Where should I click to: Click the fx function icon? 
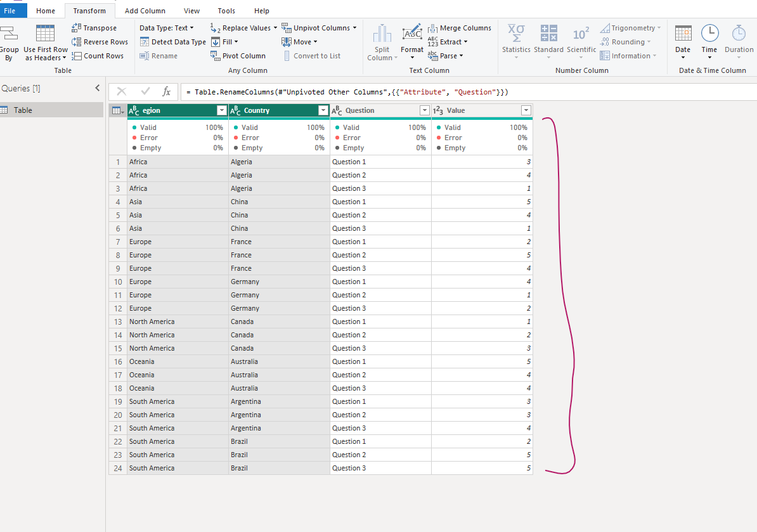click(x=167, y=91)
